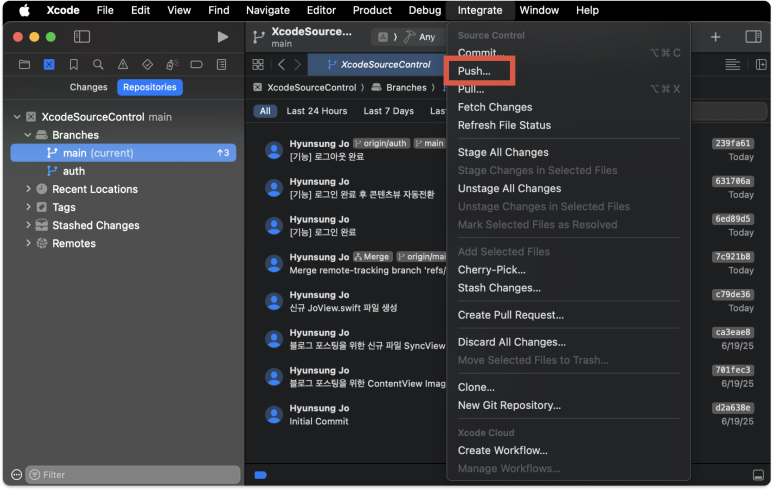Collapse the Branches group

(x=28, y=135)
